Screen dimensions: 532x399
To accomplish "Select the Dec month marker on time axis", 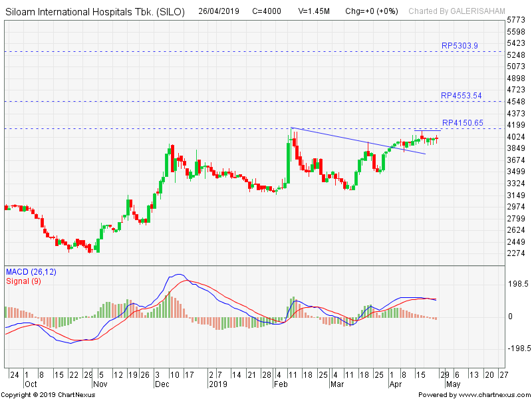I will pyautogui.click(x=162, y=384).
